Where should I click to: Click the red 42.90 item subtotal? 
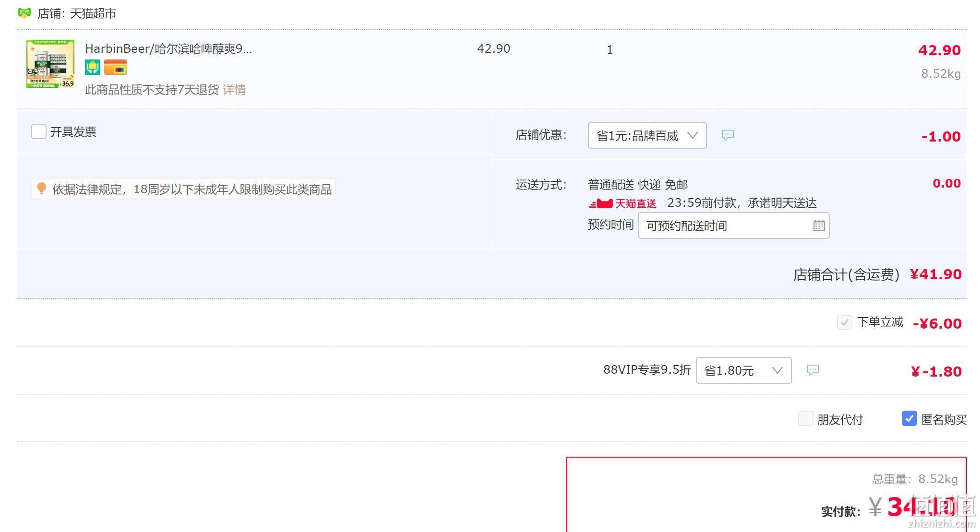(939, 50)
